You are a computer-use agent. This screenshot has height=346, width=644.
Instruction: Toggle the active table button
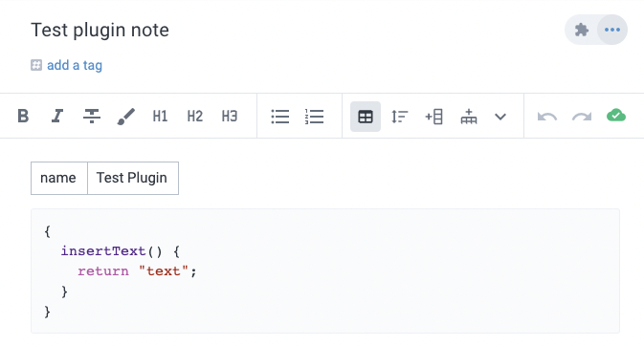tap(366, 117)
